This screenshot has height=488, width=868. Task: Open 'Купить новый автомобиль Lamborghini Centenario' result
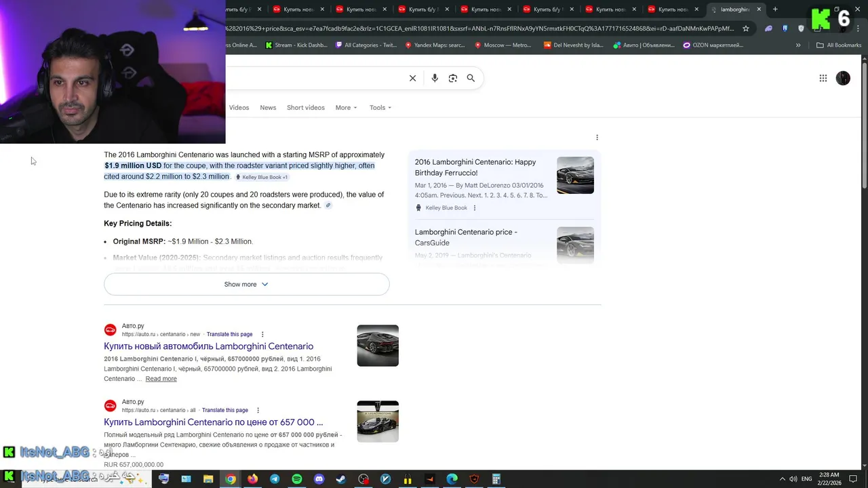point(208,346)
